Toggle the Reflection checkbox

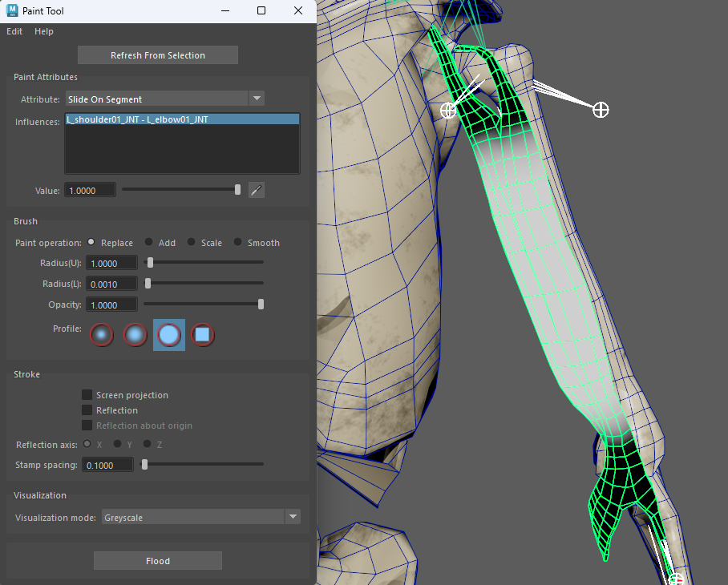(x=87, y=410)
